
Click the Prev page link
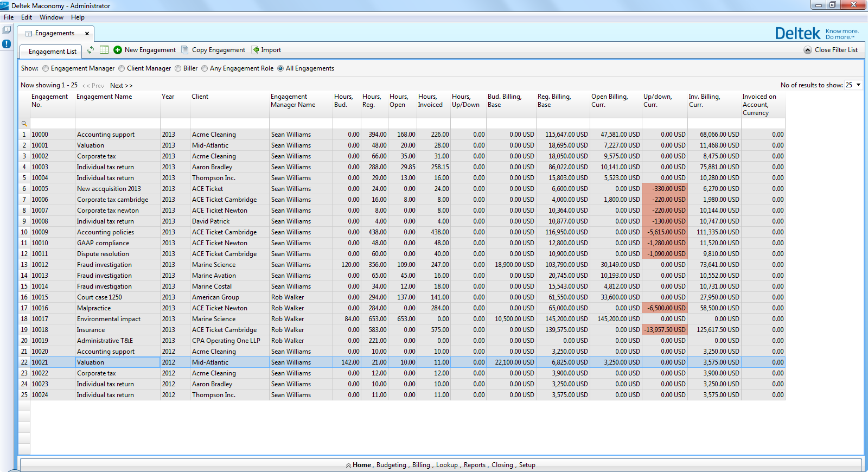click(x=93, y=86)
